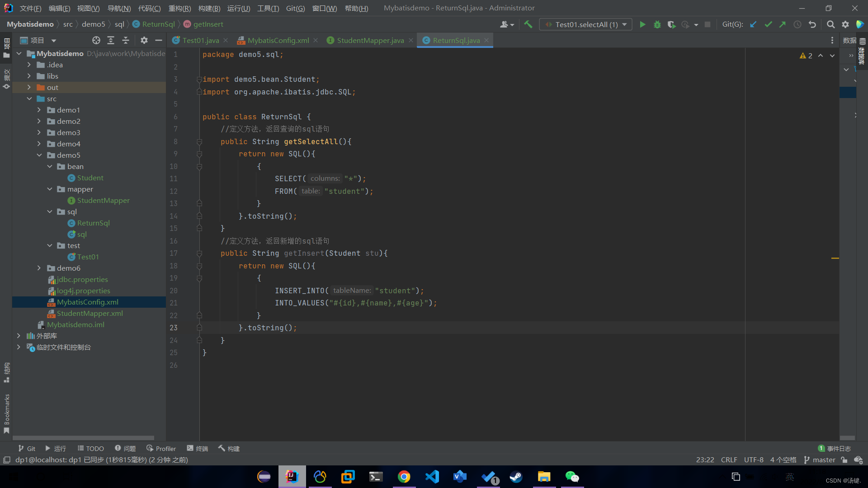Expand 外部库 external libraries node

click(x=19, y=336)
